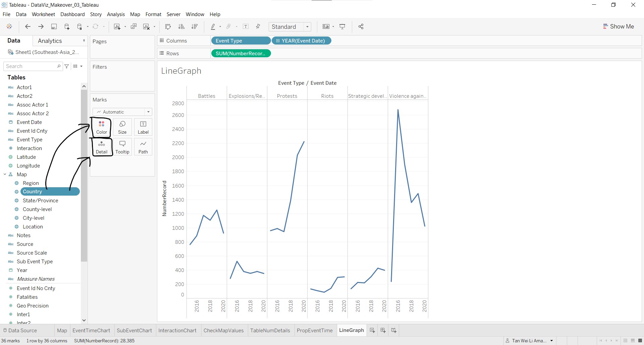Click the Search fields input box
This screenshot has width=644, height=345.
coord(31,66)
